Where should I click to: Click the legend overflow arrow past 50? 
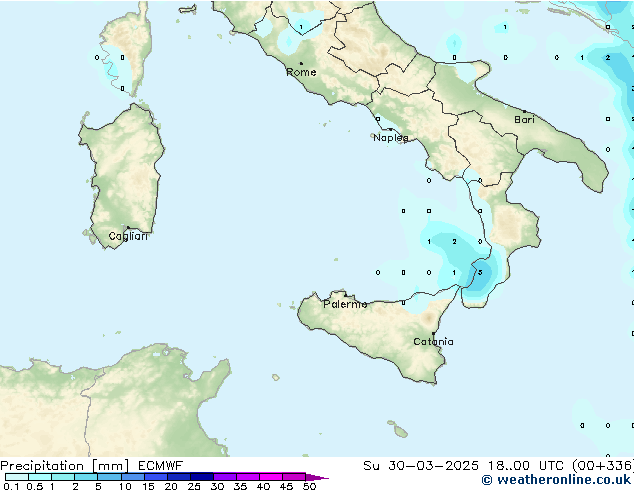(317, 477)
